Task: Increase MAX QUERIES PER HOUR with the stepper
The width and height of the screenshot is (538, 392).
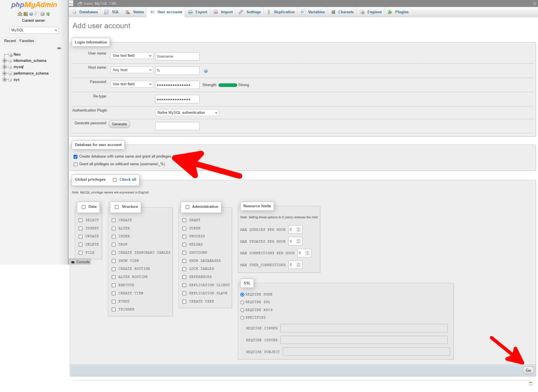Action: click(298, 228)
